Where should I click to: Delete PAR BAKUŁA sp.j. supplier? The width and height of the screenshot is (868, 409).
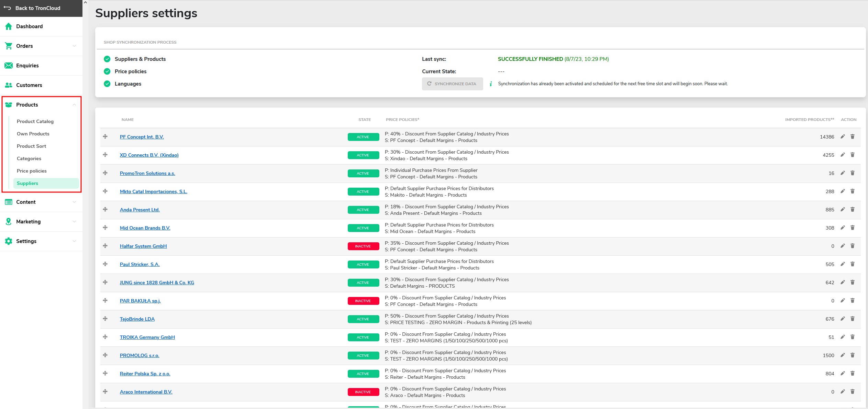coord(853,301)
